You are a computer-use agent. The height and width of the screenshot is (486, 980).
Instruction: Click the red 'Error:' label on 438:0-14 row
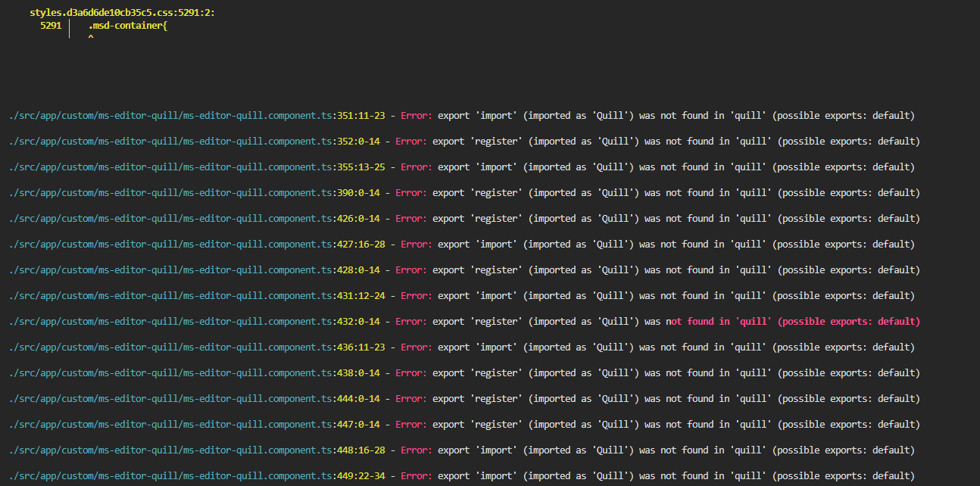pyautogui.click(x=411, y=373)
